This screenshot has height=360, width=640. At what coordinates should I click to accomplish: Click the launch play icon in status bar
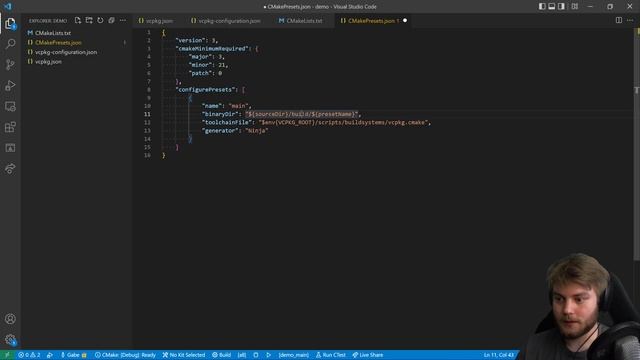coord(269,355)
